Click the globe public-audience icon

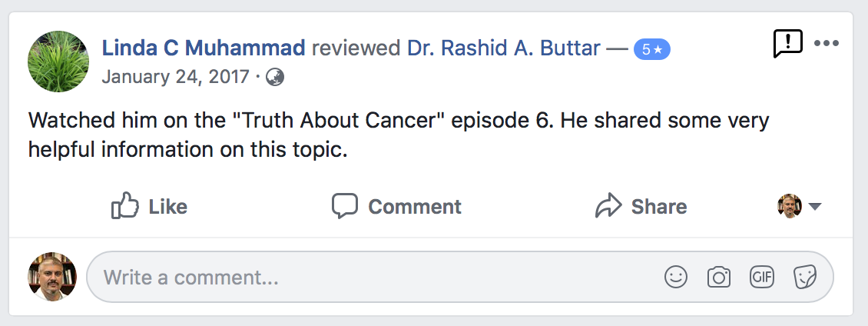coord(275,77)
